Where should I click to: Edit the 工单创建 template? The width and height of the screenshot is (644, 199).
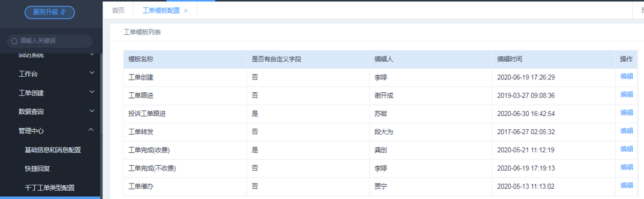click(x=626, y=76)
